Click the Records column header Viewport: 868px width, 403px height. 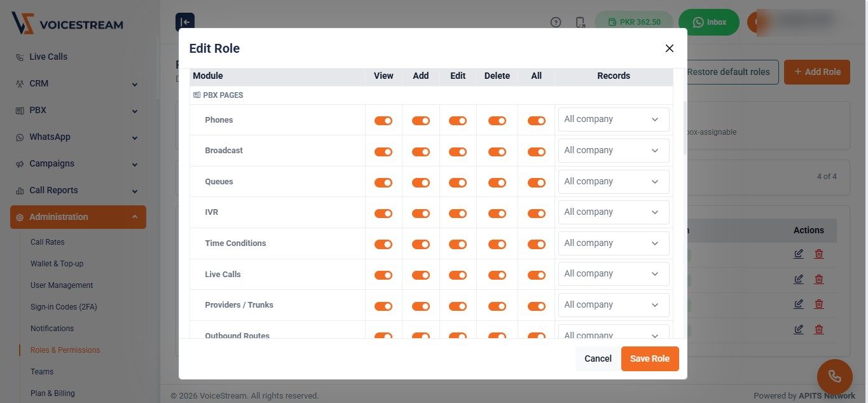point(614,76)
